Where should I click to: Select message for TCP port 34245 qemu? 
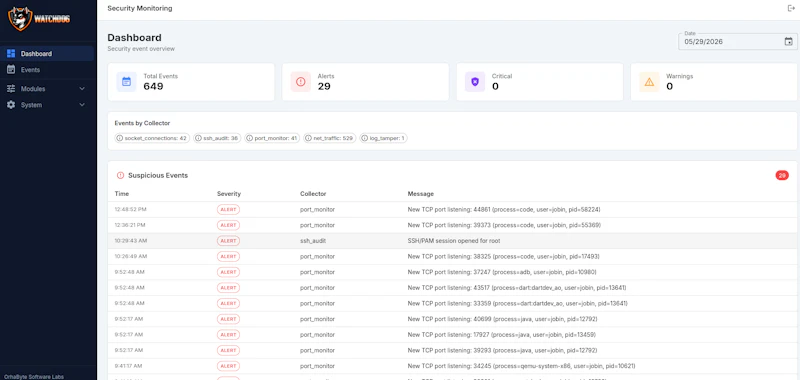coord(521,366)
